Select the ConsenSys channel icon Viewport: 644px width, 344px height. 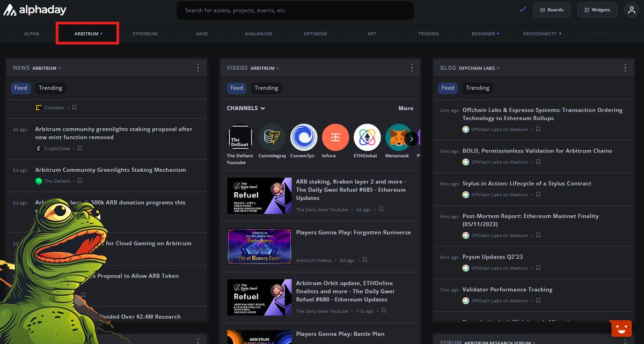[304, 137]
